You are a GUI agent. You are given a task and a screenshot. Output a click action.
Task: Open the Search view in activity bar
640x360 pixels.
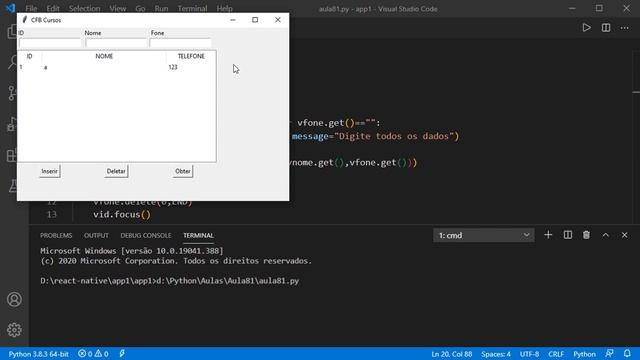click(x=13, y=62)
